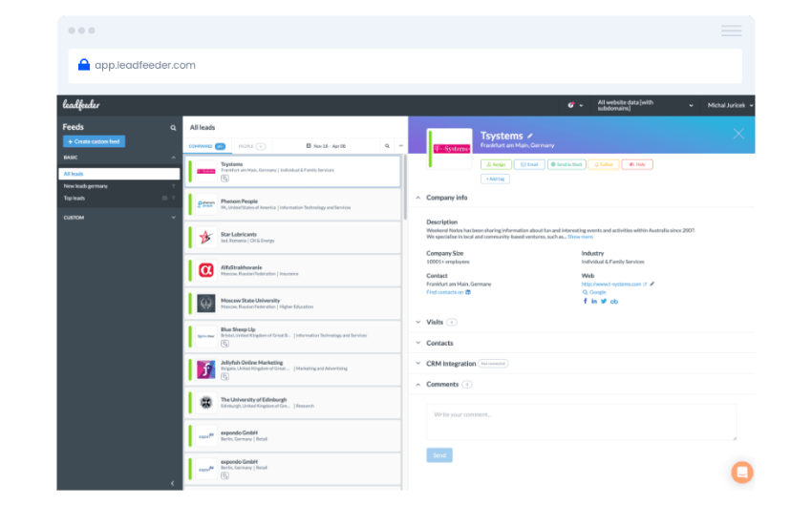Open the company LinkedIn icon
Image resolution: width=812 pixels, height=506 pixels.
[594, 301]
